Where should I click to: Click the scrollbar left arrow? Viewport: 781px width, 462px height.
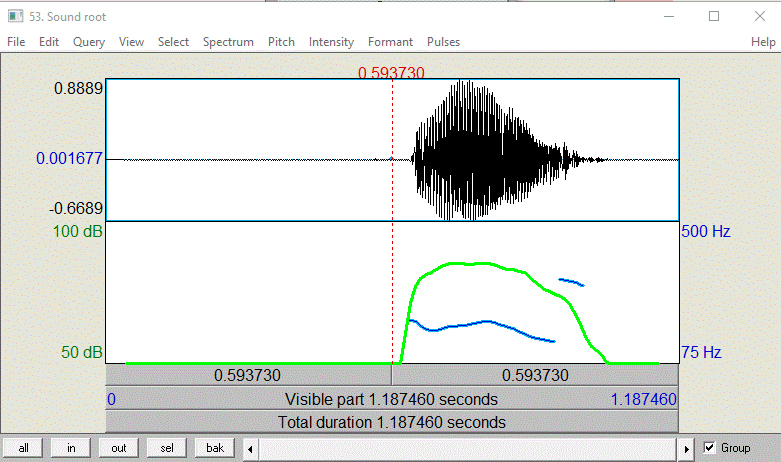[x=251, y=449]
